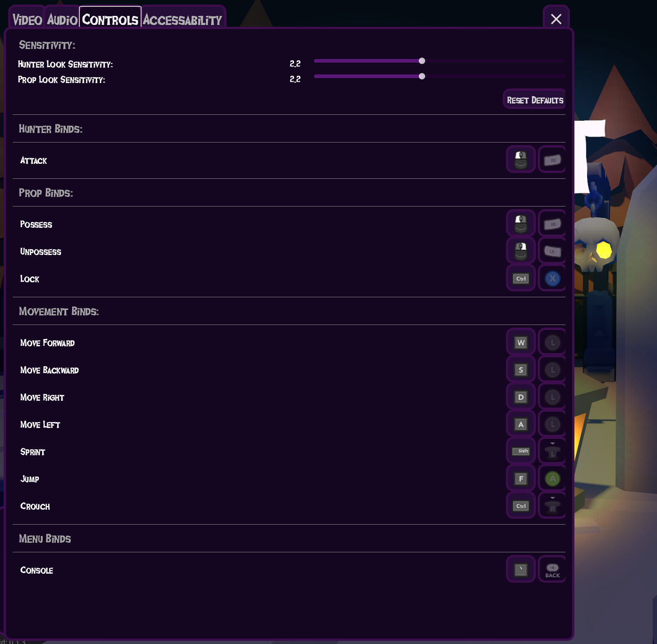Rebind the Attack mouse button
This screenshot has height=644, width=657.
click(520, 159)
